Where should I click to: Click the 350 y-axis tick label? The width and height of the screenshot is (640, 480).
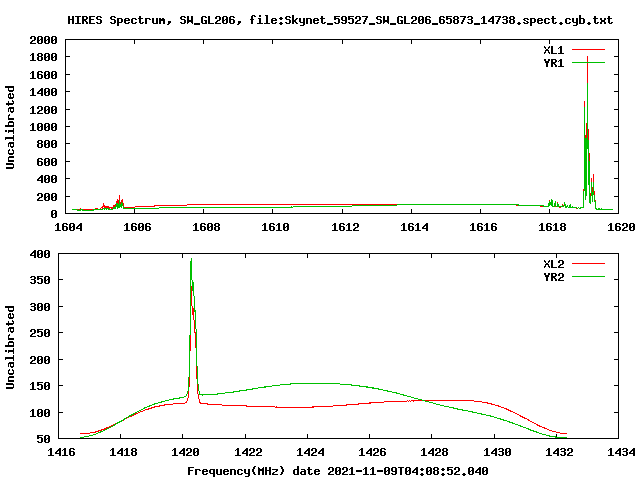point(40,280)
